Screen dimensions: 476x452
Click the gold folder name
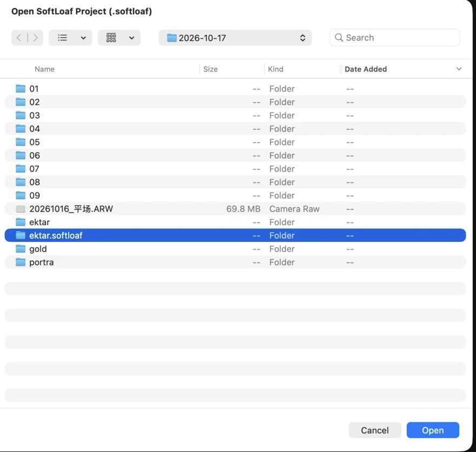pos(38,249)
